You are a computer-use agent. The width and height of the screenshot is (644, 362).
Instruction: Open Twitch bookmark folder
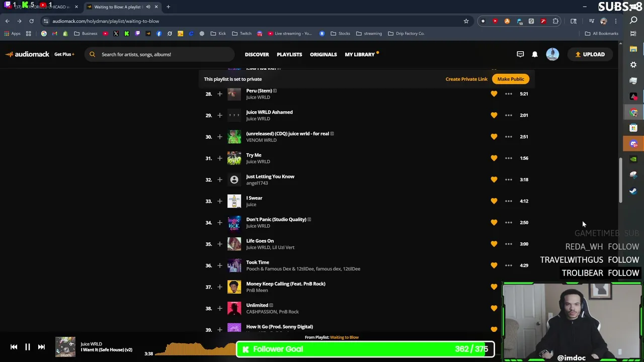coord(242,34)
